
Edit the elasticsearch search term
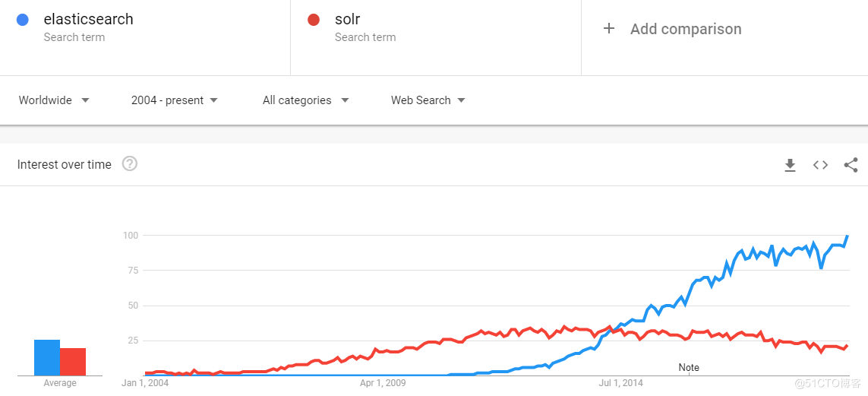pyautogui.click(x=89, y=19)
